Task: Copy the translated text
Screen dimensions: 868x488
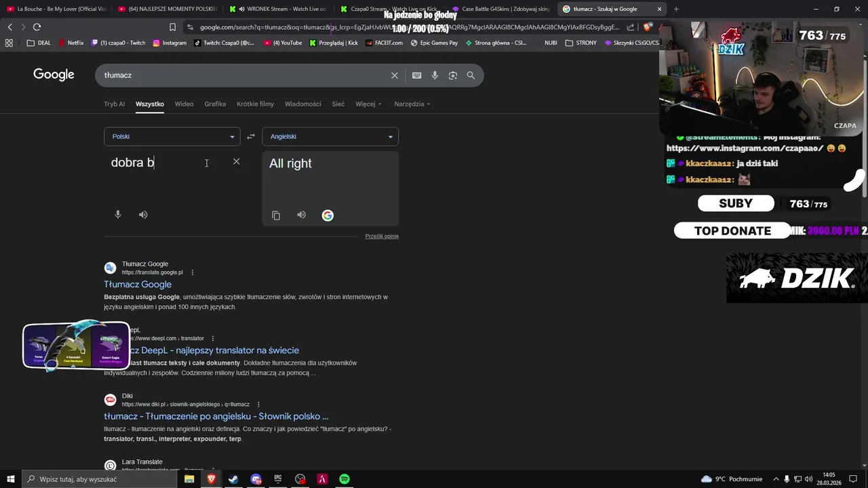Action: (276, 216)
